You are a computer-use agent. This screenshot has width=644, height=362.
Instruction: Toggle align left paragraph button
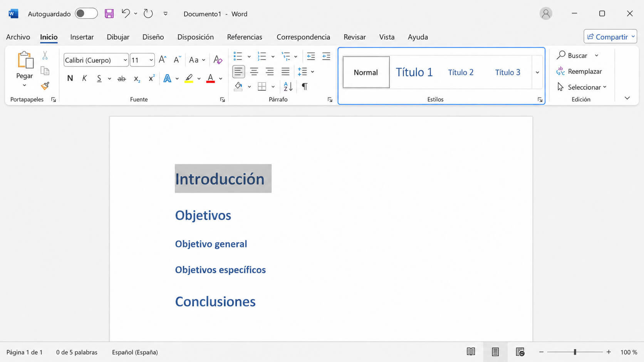[238, 72]
